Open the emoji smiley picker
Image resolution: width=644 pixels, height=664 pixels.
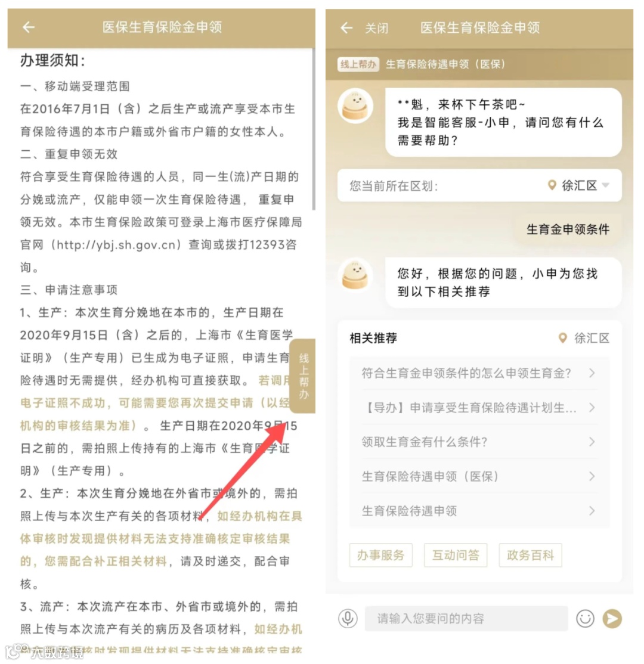585,618
